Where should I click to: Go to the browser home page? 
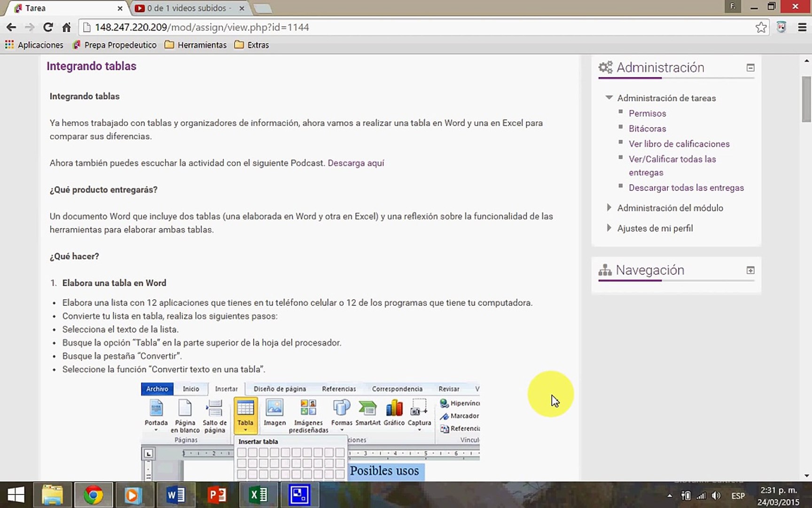tap(66, 27)
